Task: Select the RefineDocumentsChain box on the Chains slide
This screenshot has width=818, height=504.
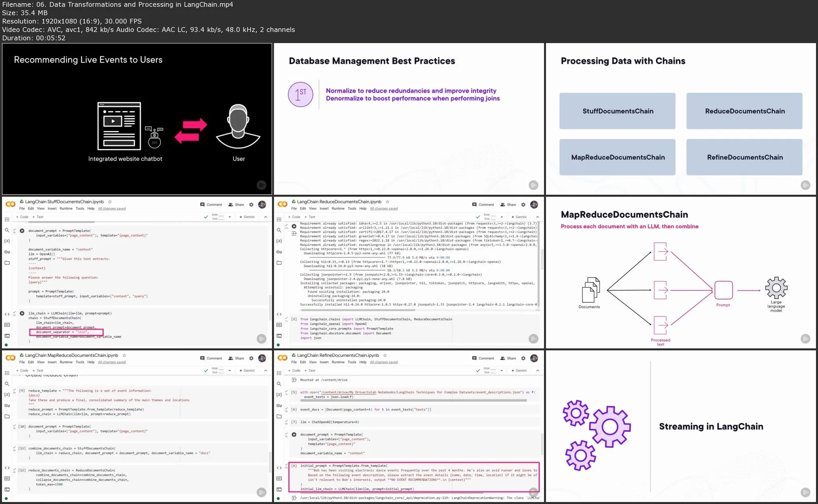Action: pos(745,157)
